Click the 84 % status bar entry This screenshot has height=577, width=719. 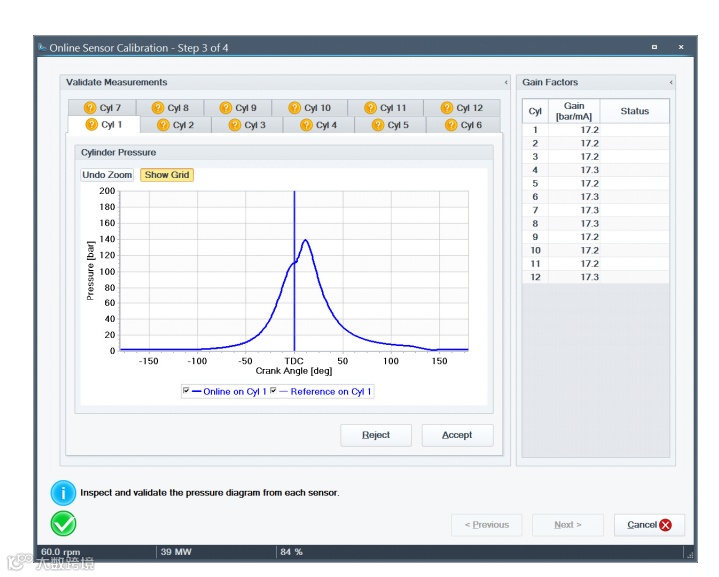click(x=292, y=552)
